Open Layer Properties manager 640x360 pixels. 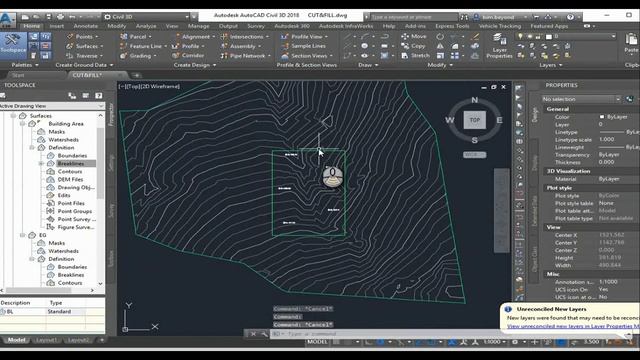499,46
